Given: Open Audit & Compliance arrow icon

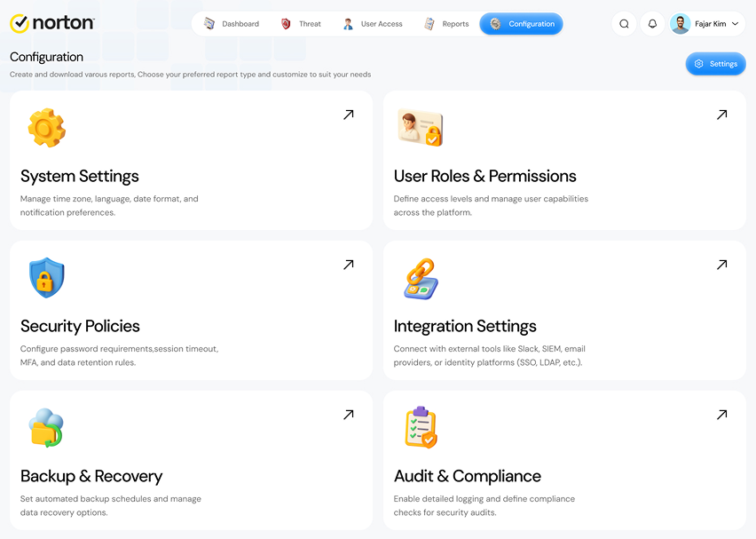Looking at the screenshot, I should [721, 415].
